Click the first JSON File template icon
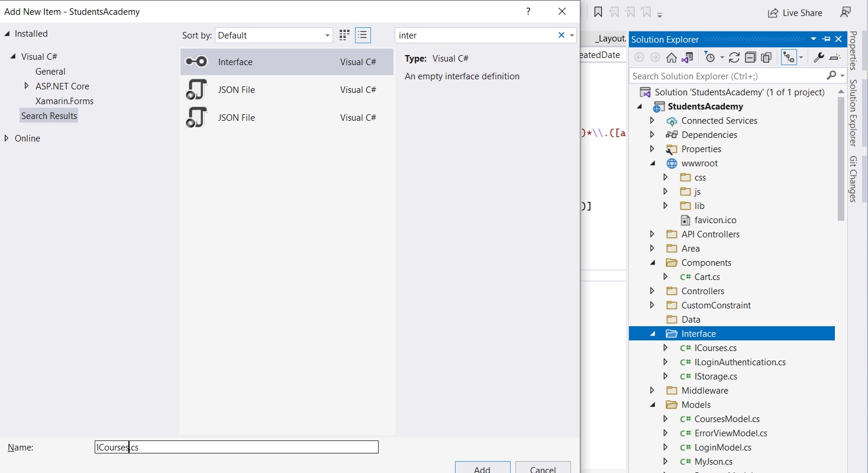 [x=196, y=90]
